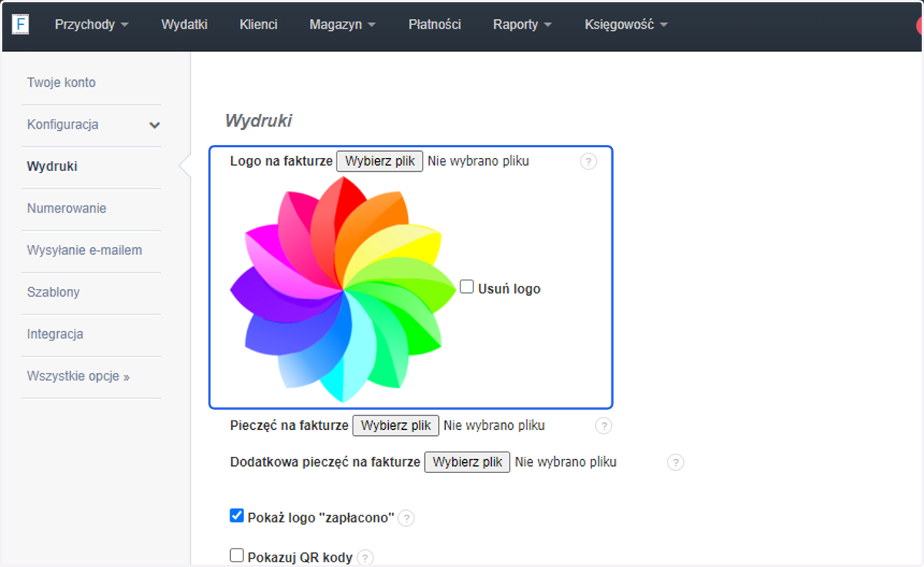Choose file for Logo na fakturze
The width and height of the screenshot is (924, 567).
coord(380,161)
